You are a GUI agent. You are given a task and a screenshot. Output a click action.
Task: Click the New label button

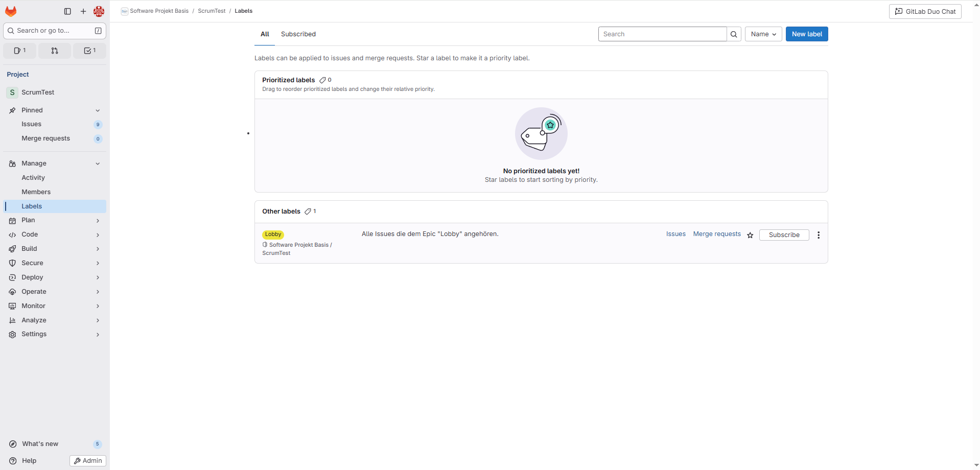point(806,34)
